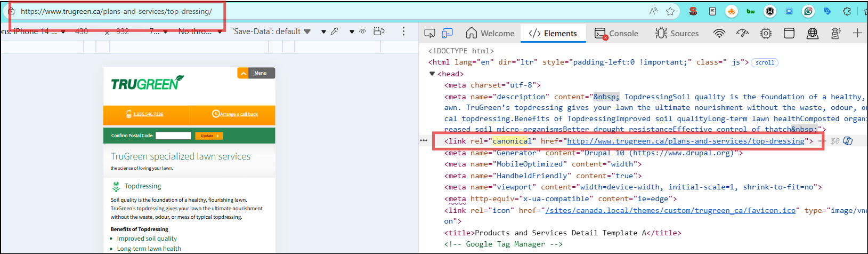
Task: Click the rotate device icon
Action: click(379, 31)
